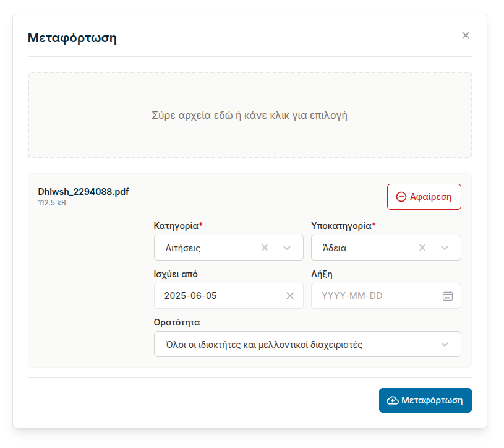Open calendar picker in Λήξη field
The image size is (504, 448).
[x=448, y=296]
